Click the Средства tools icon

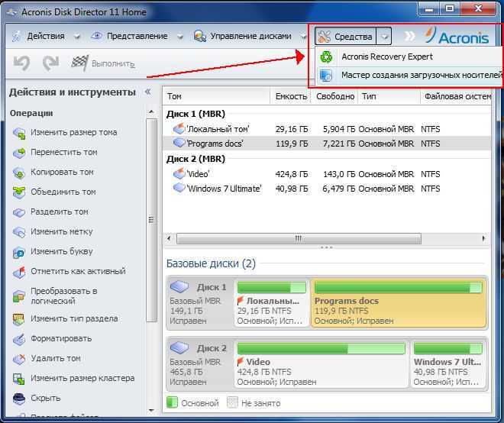(324, 37)
